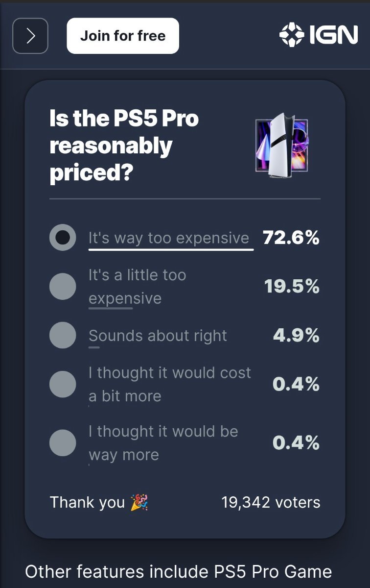Screen dimensions: 370x588
Task: Pick "I thought it would cost a bit more" radio
Action: (x=63, y=384)
